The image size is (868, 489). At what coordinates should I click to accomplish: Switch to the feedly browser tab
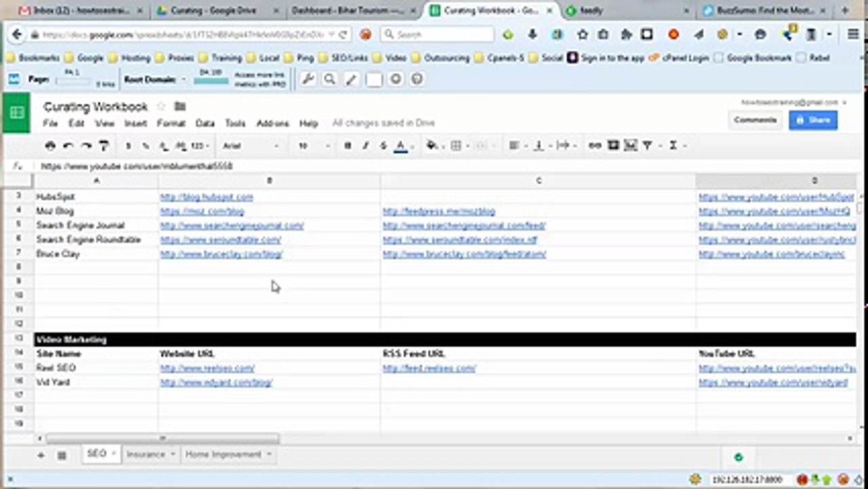click(625, 10)
